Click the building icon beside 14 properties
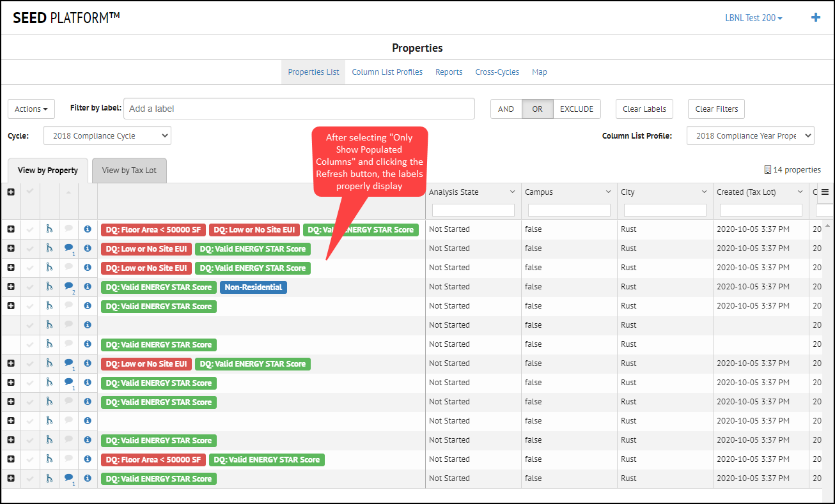835x504 pixels. [768, 169]
